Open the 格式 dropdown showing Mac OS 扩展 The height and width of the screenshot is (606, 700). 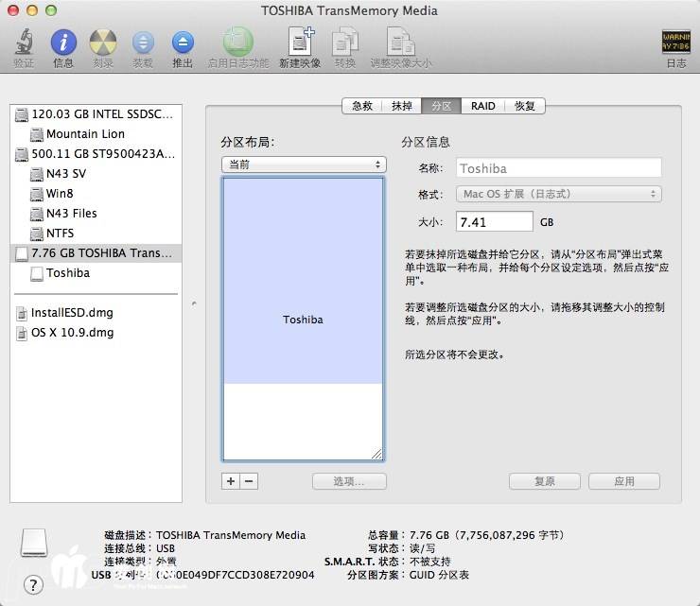point(558,194)
